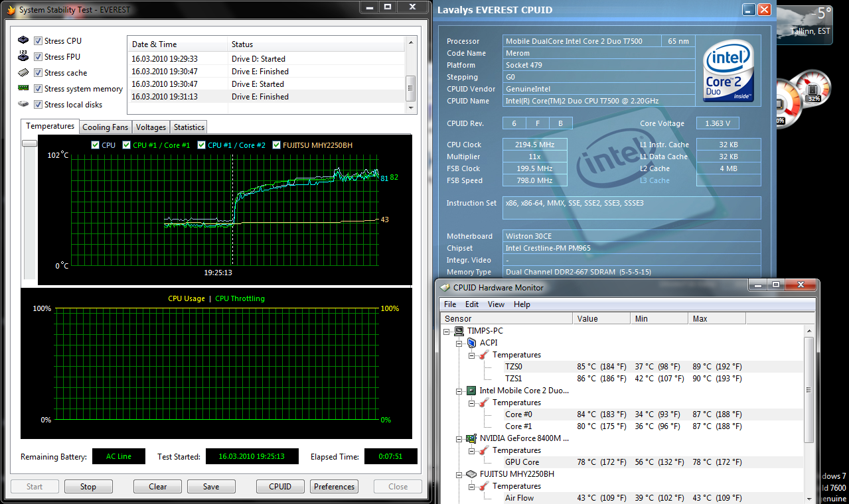849x504 pixels.
Task: Select the "Drive D: Started" log row
Action: pos(266,59)
